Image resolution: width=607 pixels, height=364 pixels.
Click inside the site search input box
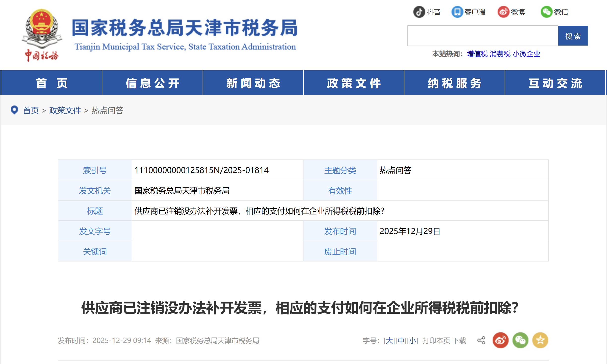click(482, 36)
